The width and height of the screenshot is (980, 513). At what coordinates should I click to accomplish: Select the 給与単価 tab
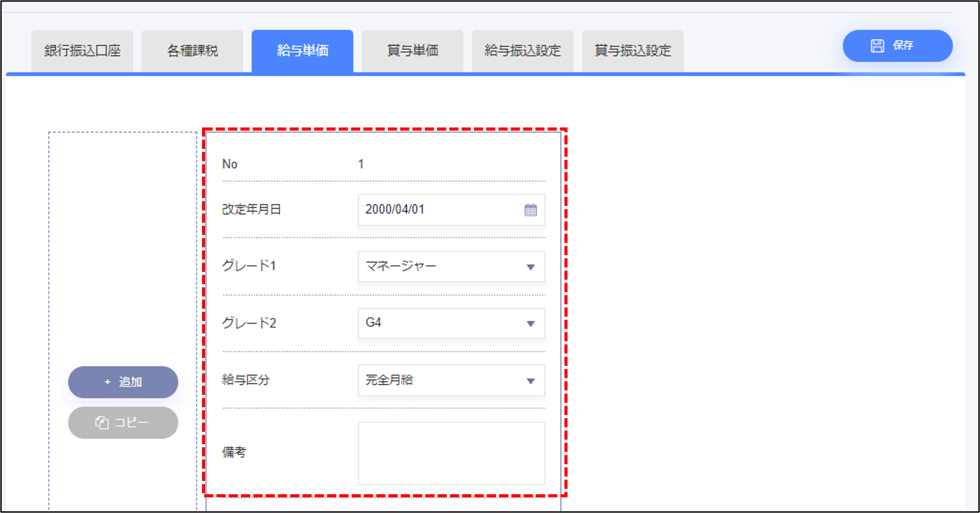point(303,51)
